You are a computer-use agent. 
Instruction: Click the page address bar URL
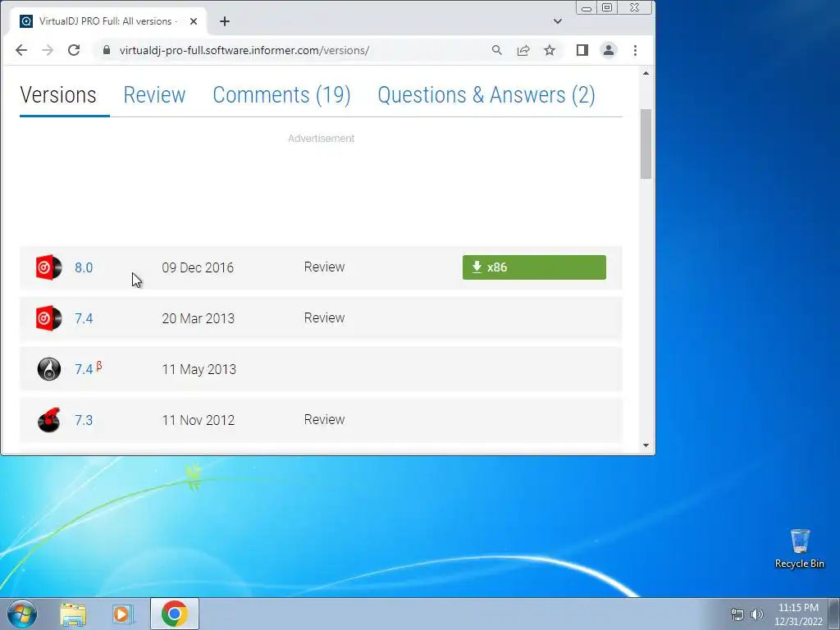coord(244,50)
